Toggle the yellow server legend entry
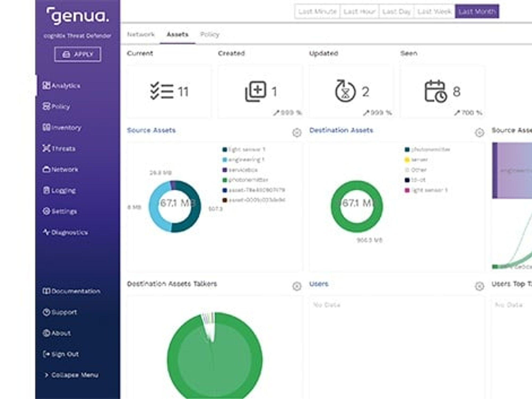 [x=416, y=160]
